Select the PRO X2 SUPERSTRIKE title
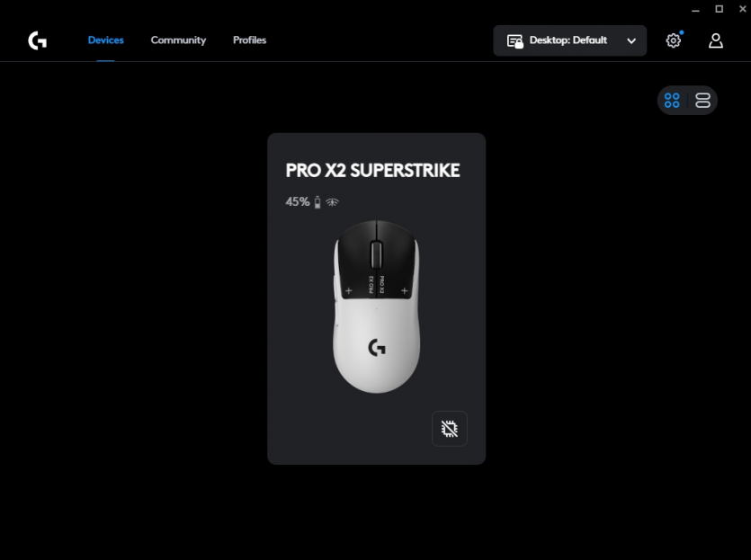Viewport: 751px width, 560px height. pyautogui.click(x=372, y=171)
